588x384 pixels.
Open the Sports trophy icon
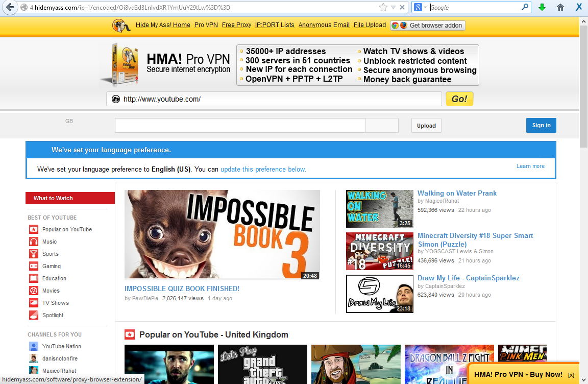coord(34,254)
